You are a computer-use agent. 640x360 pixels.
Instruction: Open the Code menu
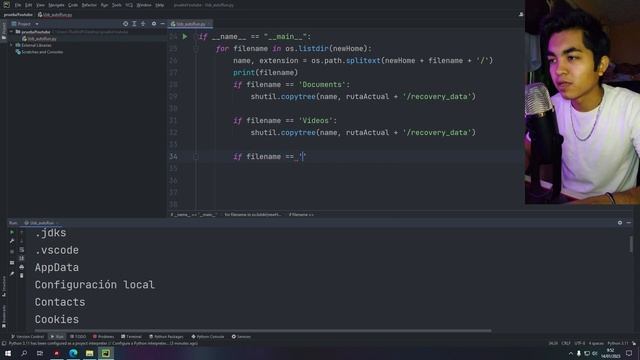(73, 5)
